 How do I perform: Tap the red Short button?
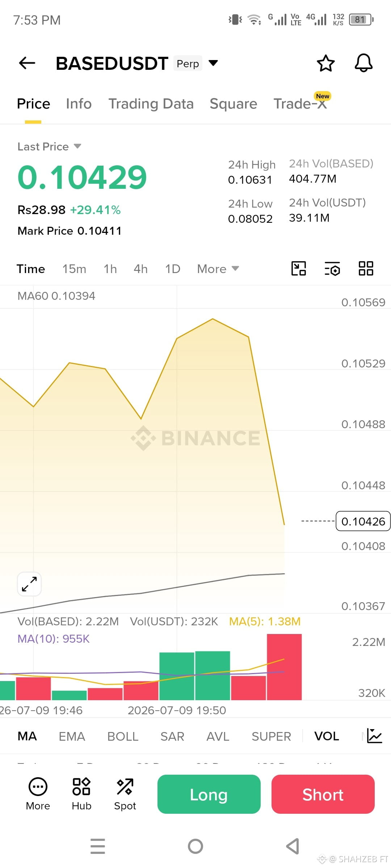coord(323,794)
